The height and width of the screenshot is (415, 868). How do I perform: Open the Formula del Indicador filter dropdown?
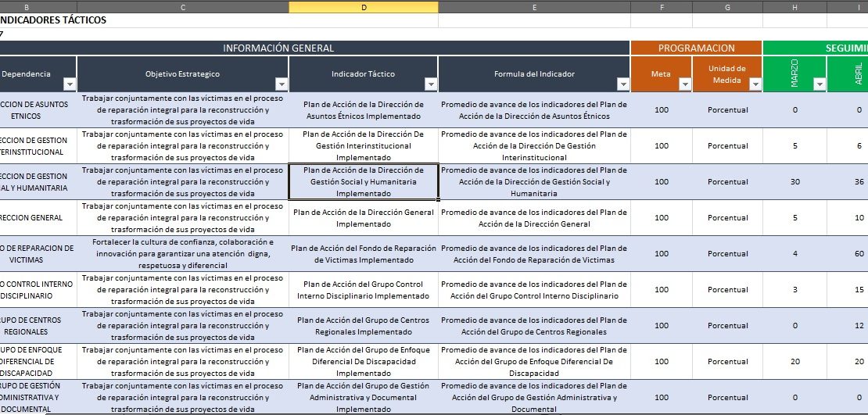tap(623, 84)
